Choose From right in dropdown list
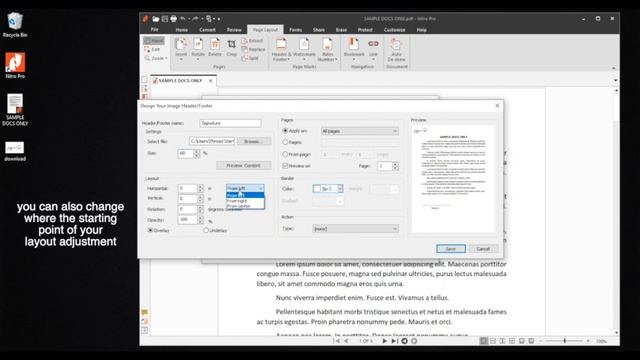This screenshot has height=360, width=640. (245, 201)
